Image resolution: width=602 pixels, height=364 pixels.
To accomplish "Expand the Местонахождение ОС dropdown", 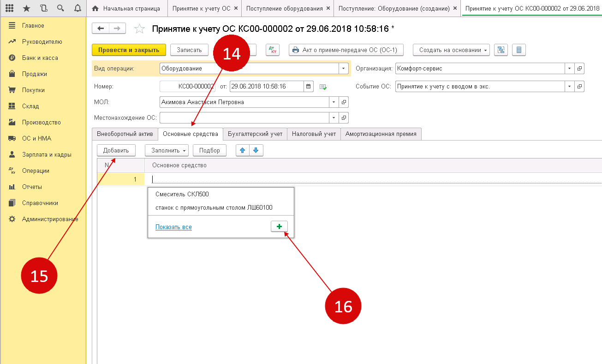I will 334,117.
